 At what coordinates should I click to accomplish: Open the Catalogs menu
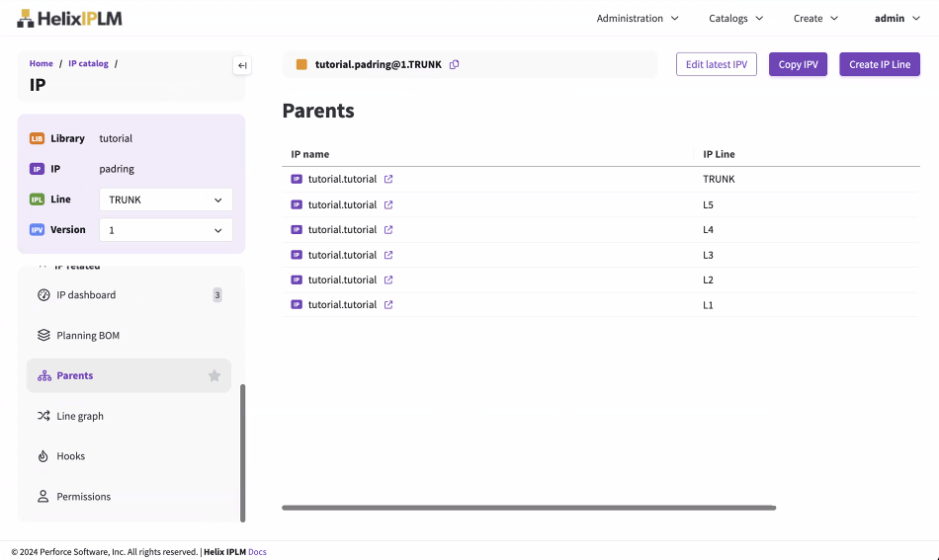[x=735, y=18]
